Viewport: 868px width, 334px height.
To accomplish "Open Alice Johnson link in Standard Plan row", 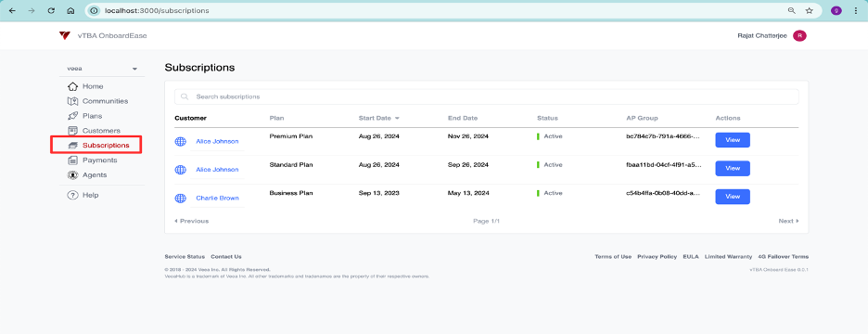I will pos(217,170).
